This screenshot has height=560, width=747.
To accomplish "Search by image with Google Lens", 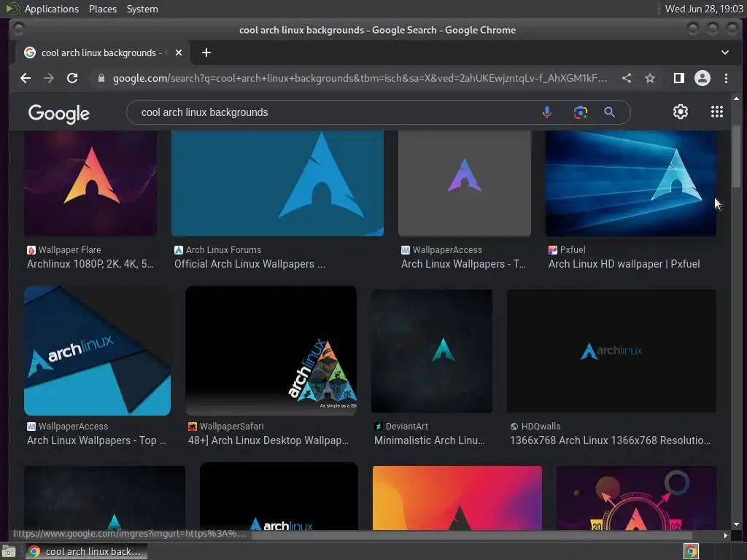I will tap(580, 112).
